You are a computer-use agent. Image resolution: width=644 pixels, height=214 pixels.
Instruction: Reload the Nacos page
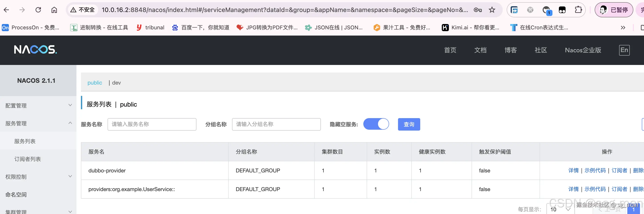point(38,10)
